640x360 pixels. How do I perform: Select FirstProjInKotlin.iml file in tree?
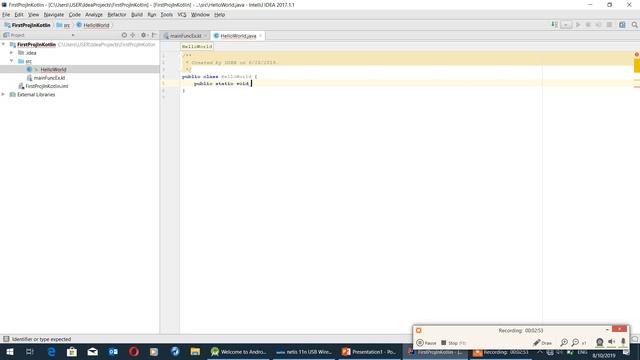click(x=47, y=86)
